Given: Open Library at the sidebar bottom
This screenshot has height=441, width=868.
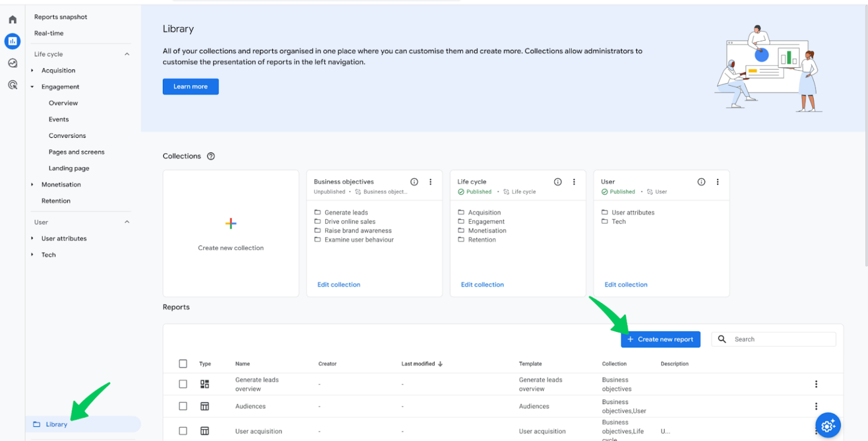Looking at the screenshot, I should click(x=83, y=424).
